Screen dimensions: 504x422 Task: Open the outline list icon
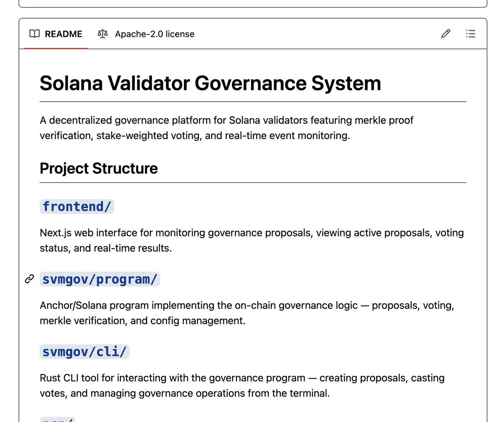pos(470,34)
